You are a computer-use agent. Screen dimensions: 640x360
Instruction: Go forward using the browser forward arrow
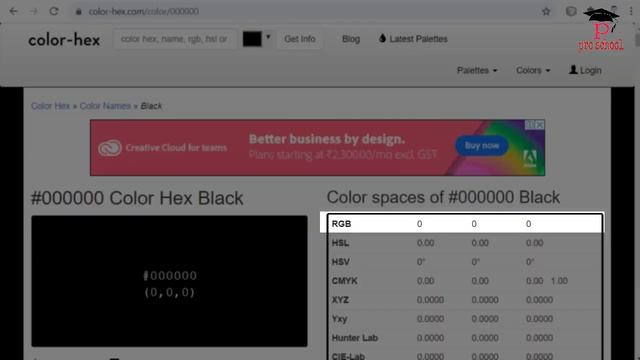pos(33,11)
